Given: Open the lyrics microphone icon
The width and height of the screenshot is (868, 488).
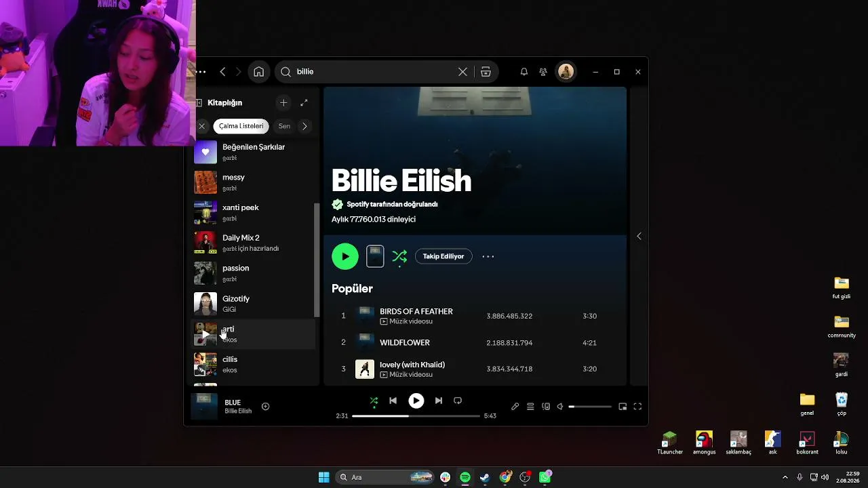Looking at the screenshot, I should (x=515, y=407).
